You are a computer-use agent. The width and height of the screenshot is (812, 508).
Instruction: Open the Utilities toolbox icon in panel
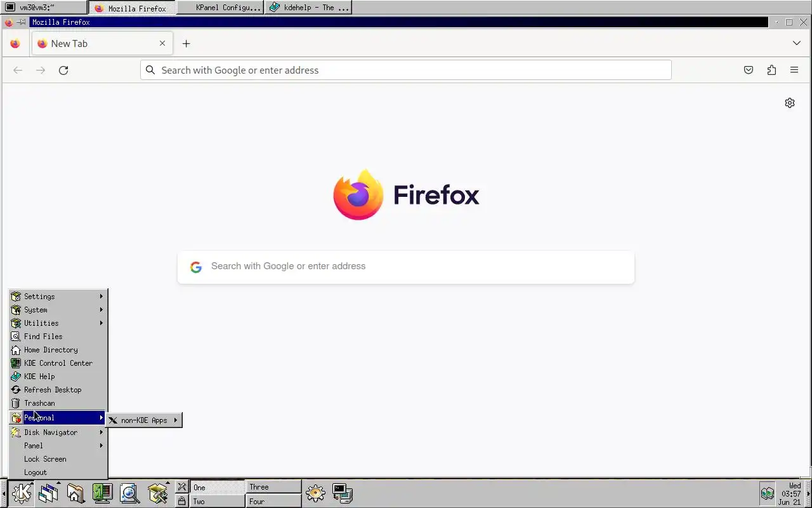(x=157, y=493)
